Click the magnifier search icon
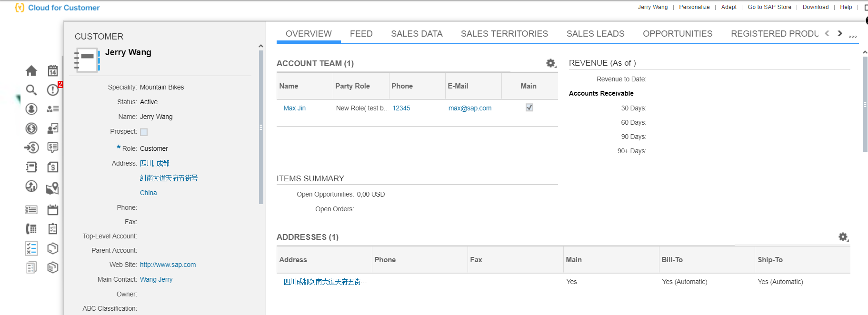868x315 pixels. coord(31,90)
